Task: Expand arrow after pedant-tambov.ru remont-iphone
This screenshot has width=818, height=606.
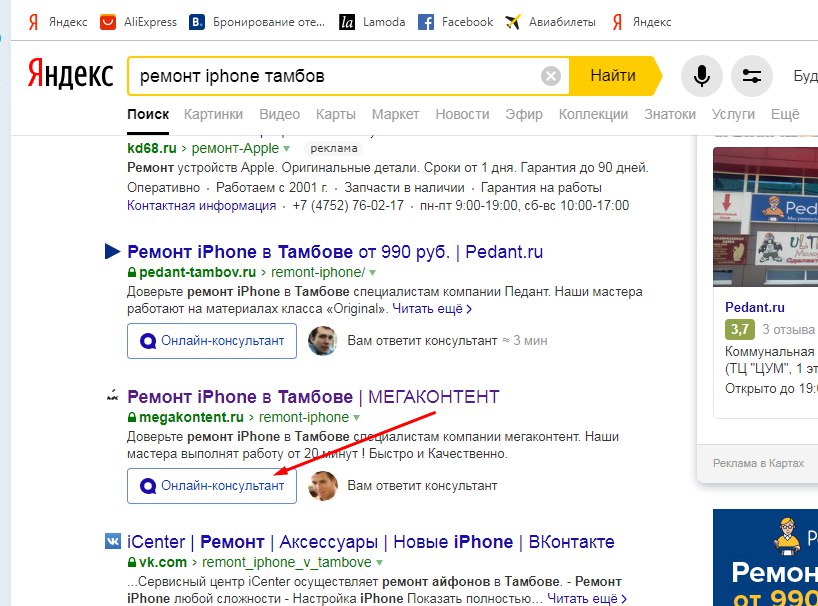Action: (x=372, y=273)
